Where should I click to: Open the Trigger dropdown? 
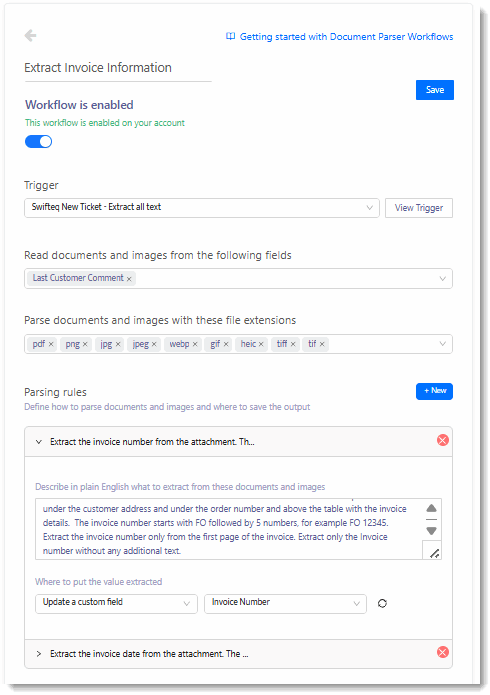(x=202, y=207)
